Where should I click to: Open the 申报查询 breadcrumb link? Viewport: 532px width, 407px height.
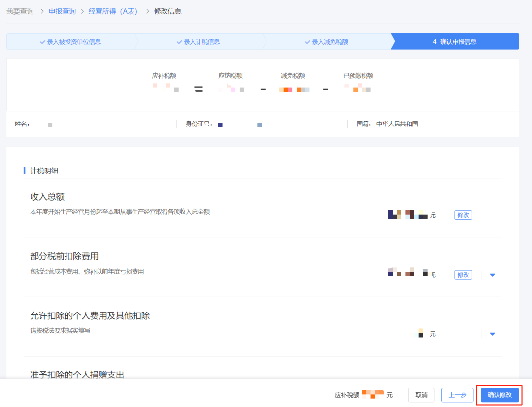tap(62, 11)
